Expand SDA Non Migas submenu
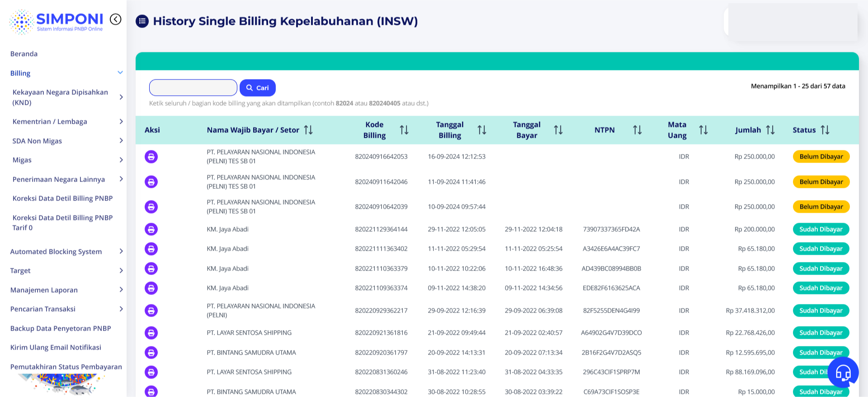The height and width of the screenshot is (397, 868). coord(121,141)
